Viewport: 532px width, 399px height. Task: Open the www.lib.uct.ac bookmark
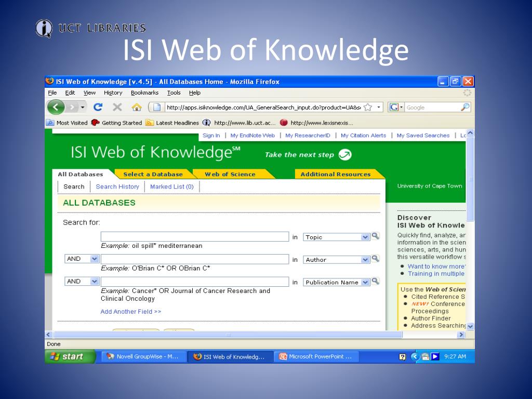[x=239, y=123]
